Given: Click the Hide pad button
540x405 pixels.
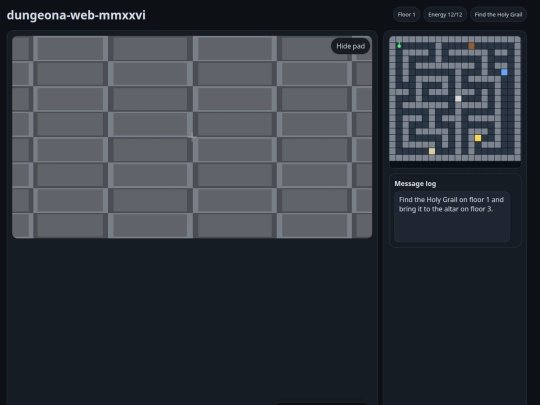Looking at the screenshot, I should point(350,46).
